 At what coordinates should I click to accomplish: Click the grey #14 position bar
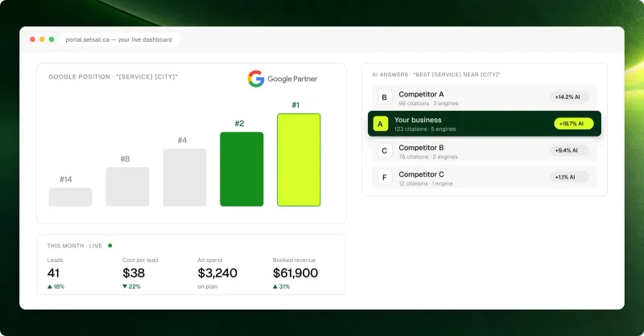point(70,197)
